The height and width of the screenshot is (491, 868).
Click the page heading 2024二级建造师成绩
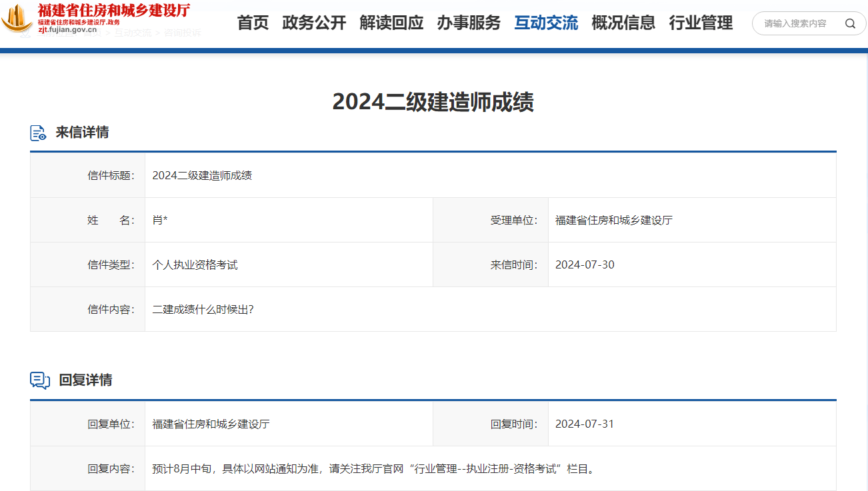tap(433, 102)
